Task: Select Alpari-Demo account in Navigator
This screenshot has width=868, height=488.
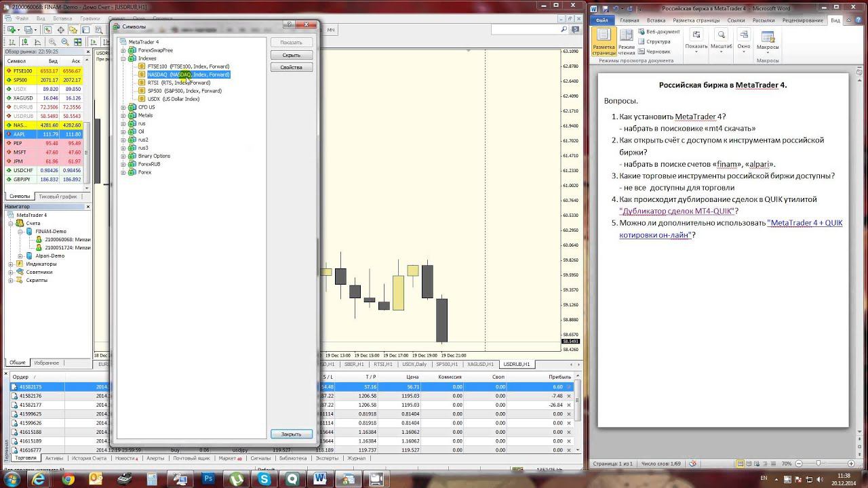Action: pos(50,256)
